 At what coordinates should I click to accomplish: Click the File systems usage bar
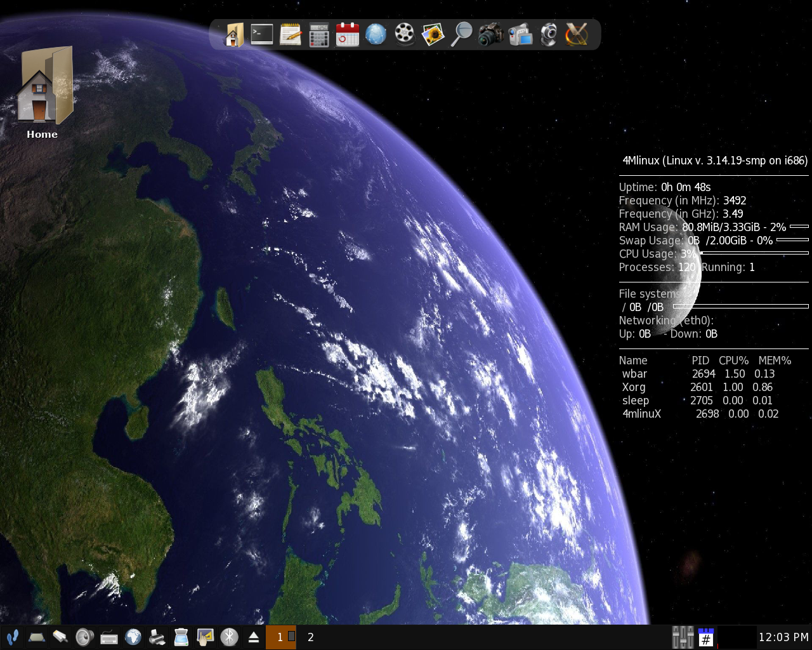741,306
